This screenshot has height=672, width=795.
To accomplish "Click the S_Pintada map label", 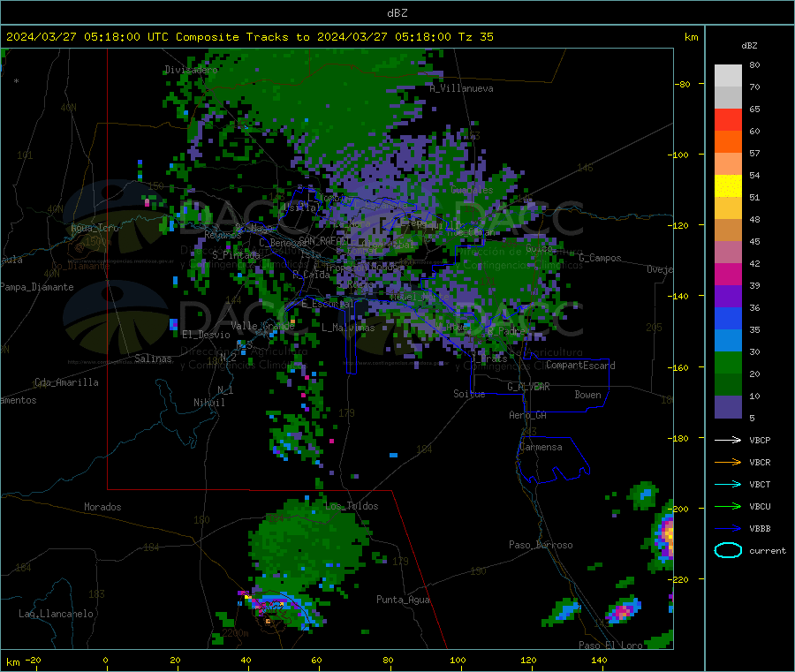I will [236, 255].
